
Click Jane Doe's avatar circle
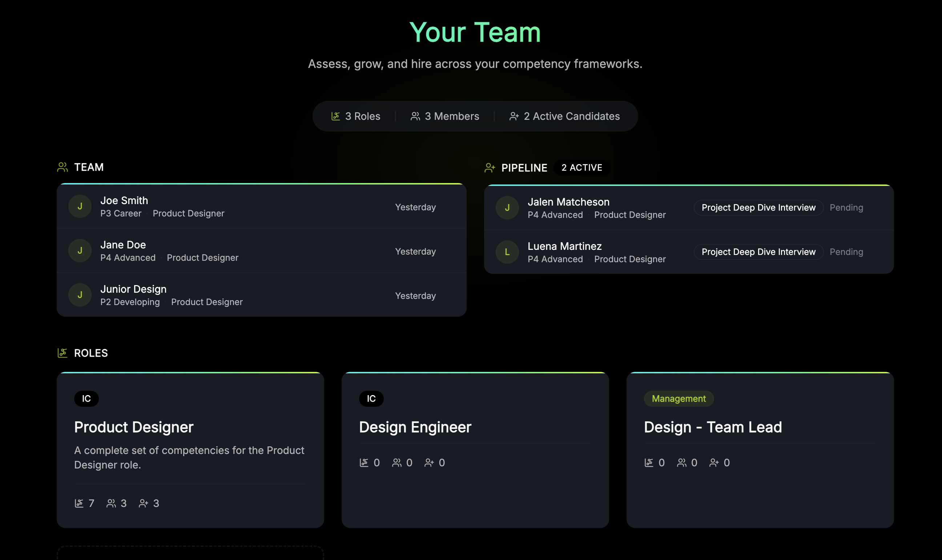click(x=80, y=251)
